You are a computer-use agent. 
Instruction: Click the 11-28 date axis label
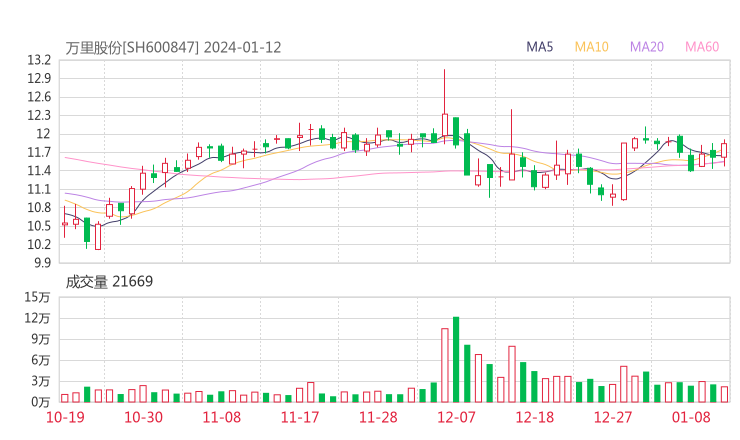point(378,417)
